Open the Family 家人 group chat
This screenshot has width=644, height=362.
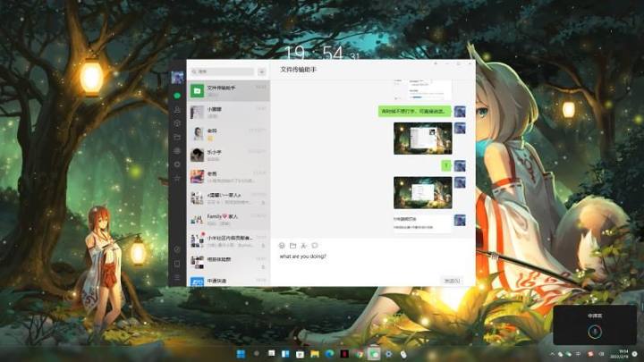pyautogui.click(x=228, y=219)
